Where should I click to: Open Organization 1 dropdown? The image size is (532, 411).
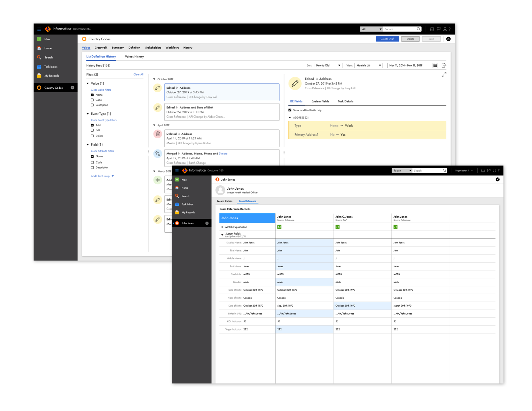tap(464, 171)
